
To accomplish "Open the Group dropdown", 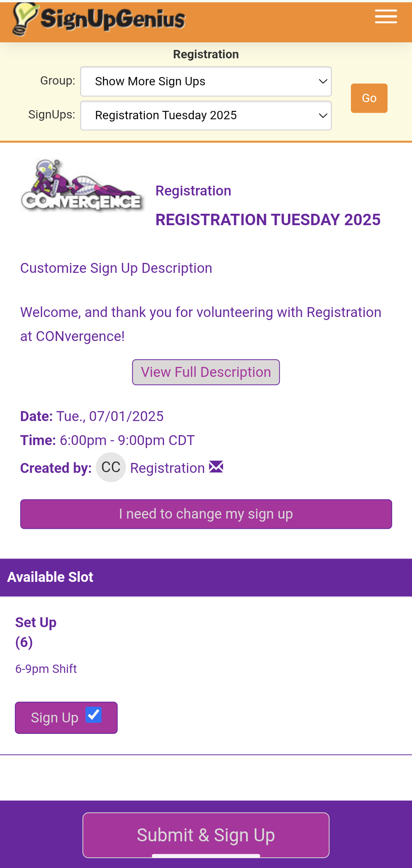I will (206, 82).
